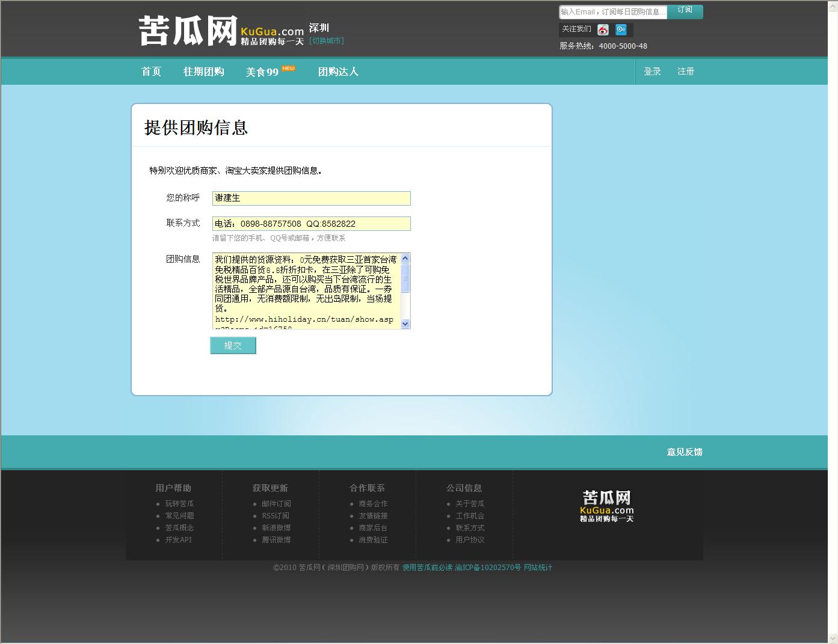Click 意见反馈 feedback link
The width and height of the screenshot is (838, 644).
point(684,452)
